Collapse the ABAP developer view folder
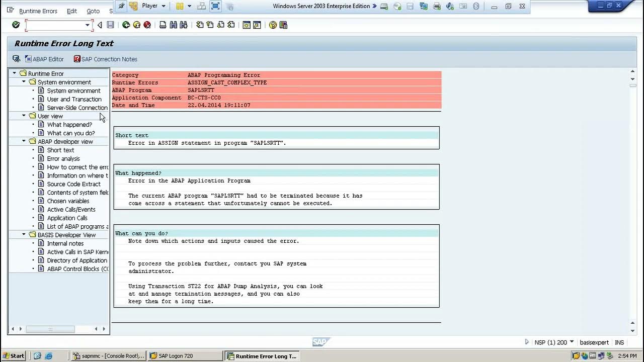644x362 pixels. coord(24,141)
